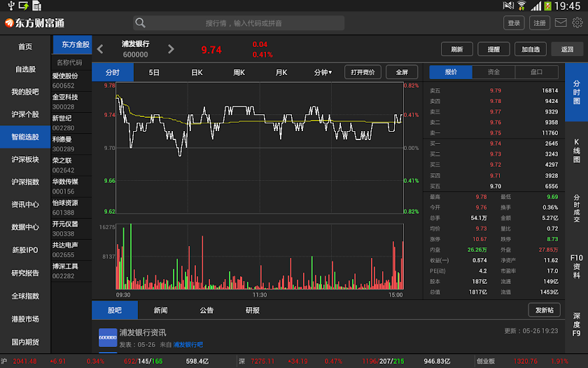588x368 pixels.
Task: Open 研究报告 in the sidebar
Action: 25,273
